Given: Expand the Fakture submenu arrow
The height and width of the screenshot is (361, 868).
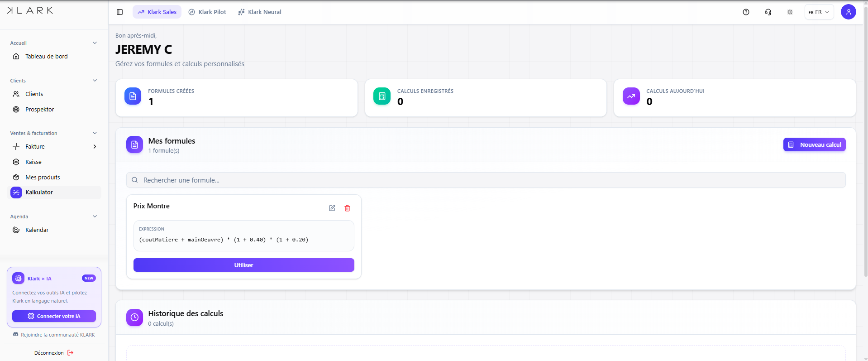Looking at the screenshot, I should point(95,147).
